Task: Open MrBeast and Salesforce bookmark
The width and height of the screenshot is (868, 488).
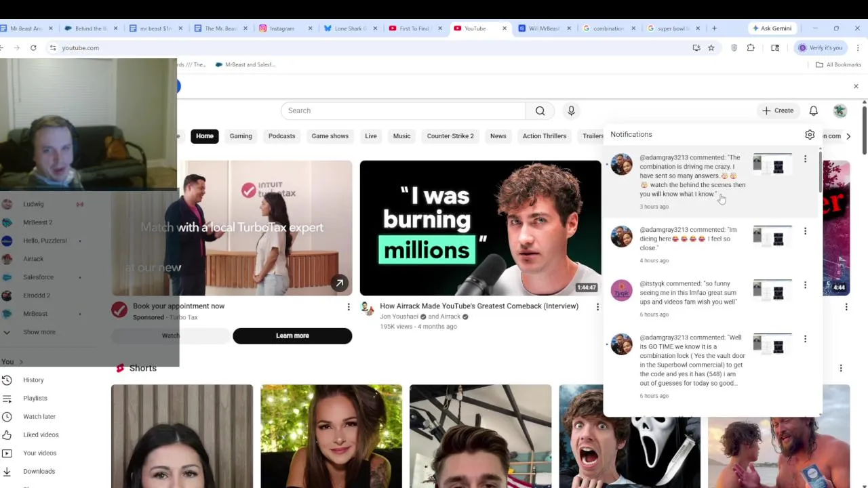Action: (x=245, y=64)
